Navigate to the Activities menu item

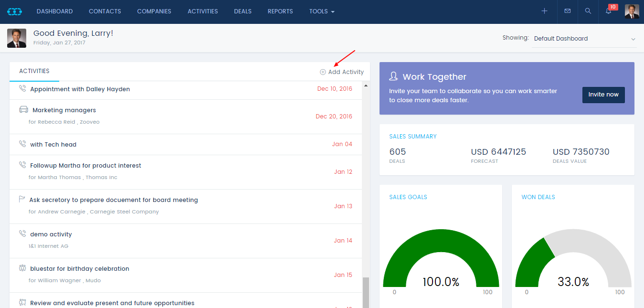(203, 11)
